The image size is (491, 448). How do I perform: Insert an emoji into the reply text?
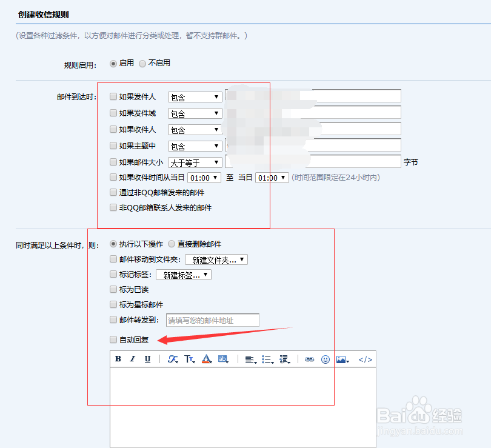(324, 359)
